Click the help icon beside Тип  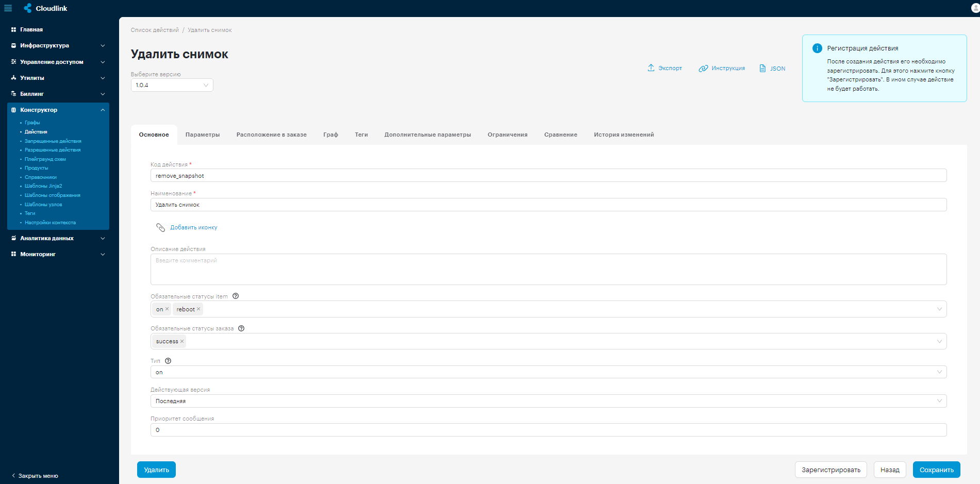point(168,361)
